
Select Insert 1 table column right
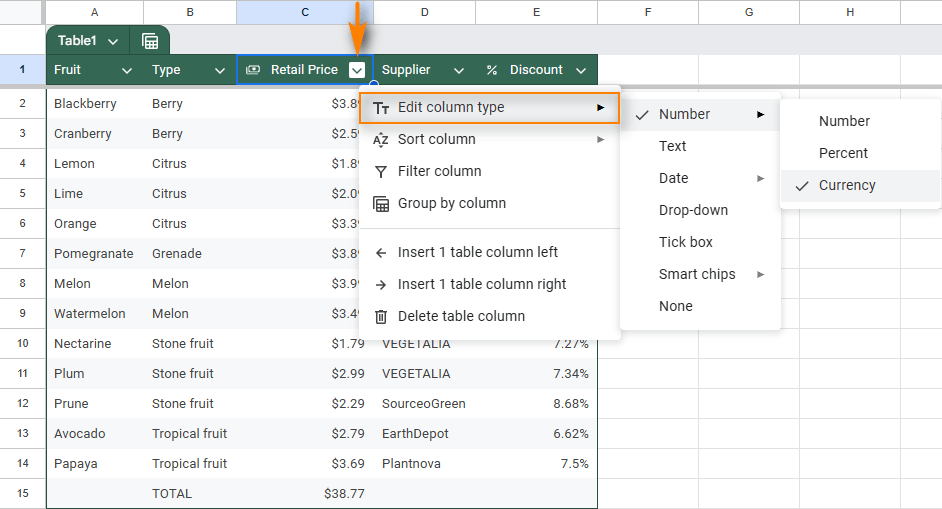(489, 284)
